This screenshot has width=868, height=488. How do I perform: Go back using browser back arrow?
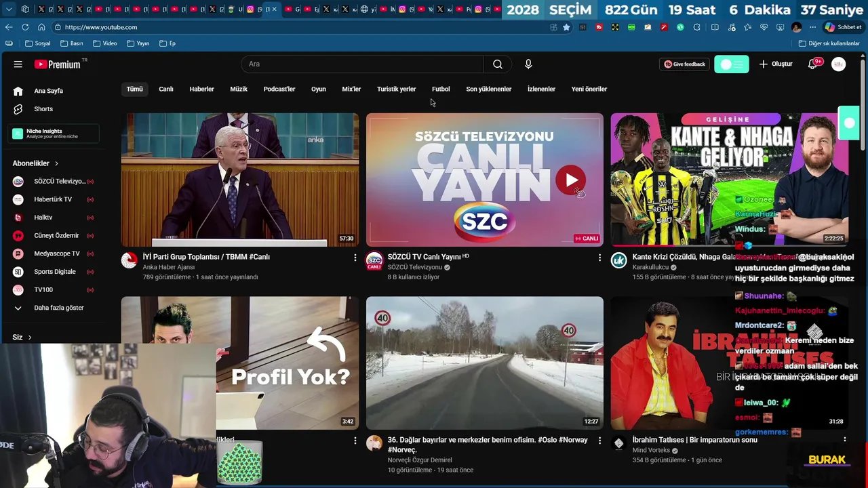(9, 27)
